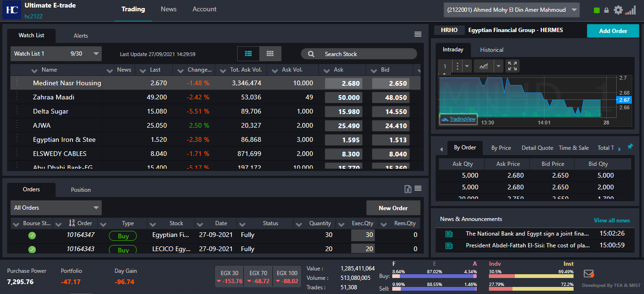
Task: Open the Quantity column filter chevron
Action: click(x=298, y=224)
